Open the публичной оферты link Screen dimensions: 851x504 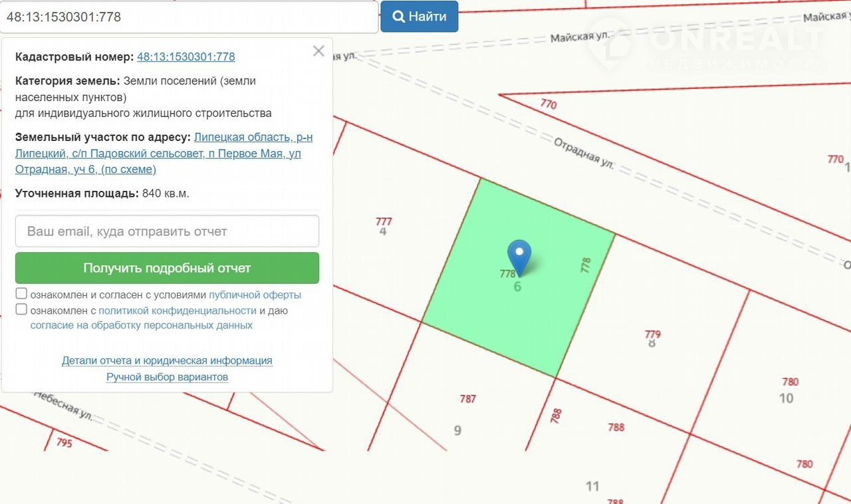point(255,295)
